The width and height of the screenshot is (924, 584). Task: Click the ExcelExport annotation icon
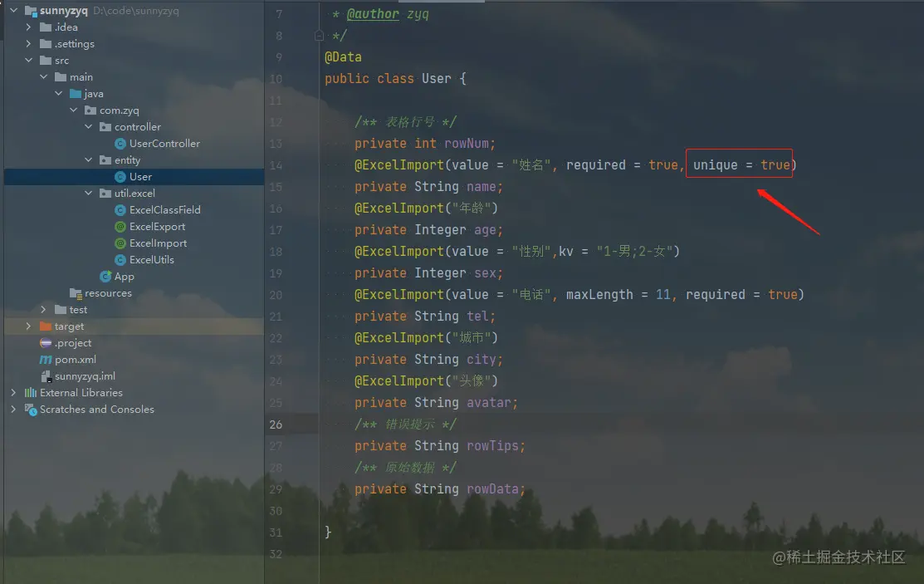click(120, 227)
